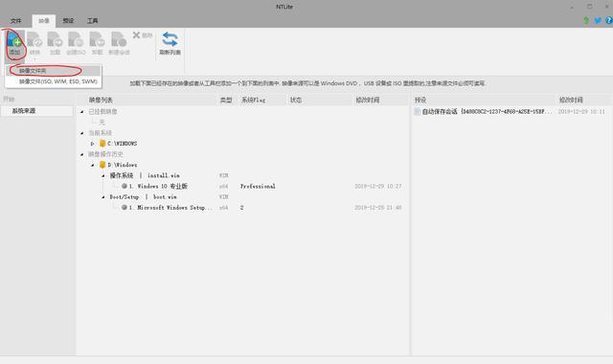The height and width of the screenshot is (364, 613).
Task: Collapse the 当前系统 (current system) group
Action: [x=82, y=133]
